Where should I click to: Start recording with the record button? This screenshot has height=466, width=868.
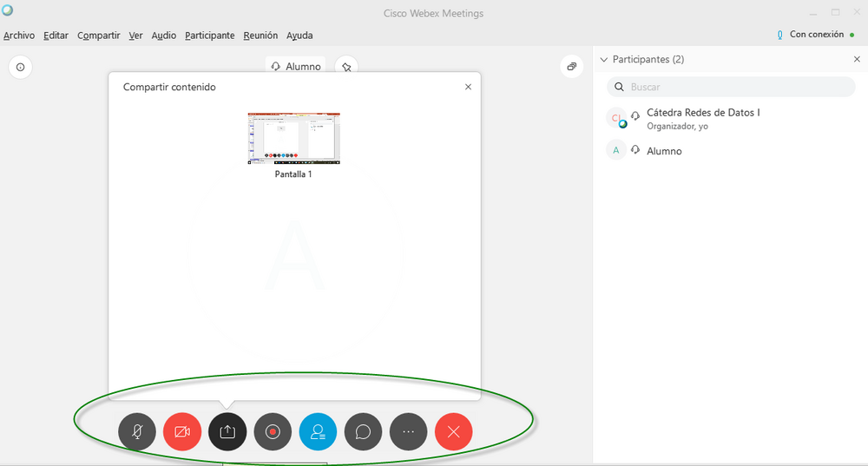pos(273,431)
